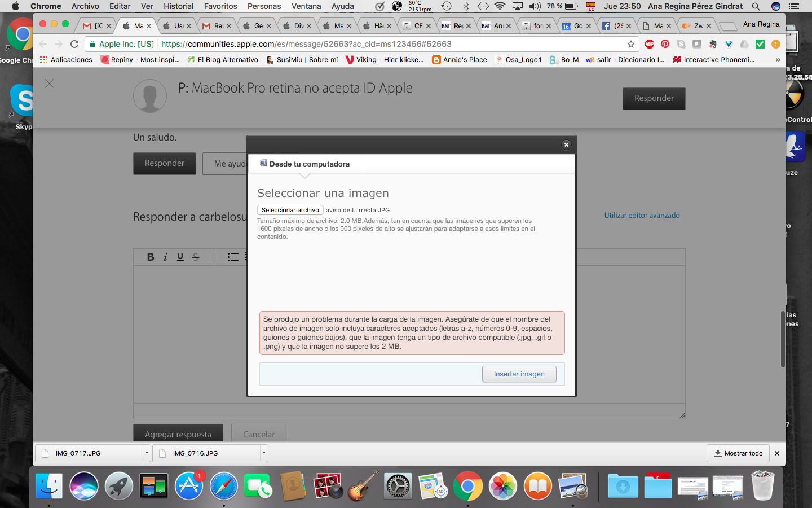The width and height of the screenshot is (812, 508).
Task: Open iBooks from the Dock
Action: tap(538, 485)
